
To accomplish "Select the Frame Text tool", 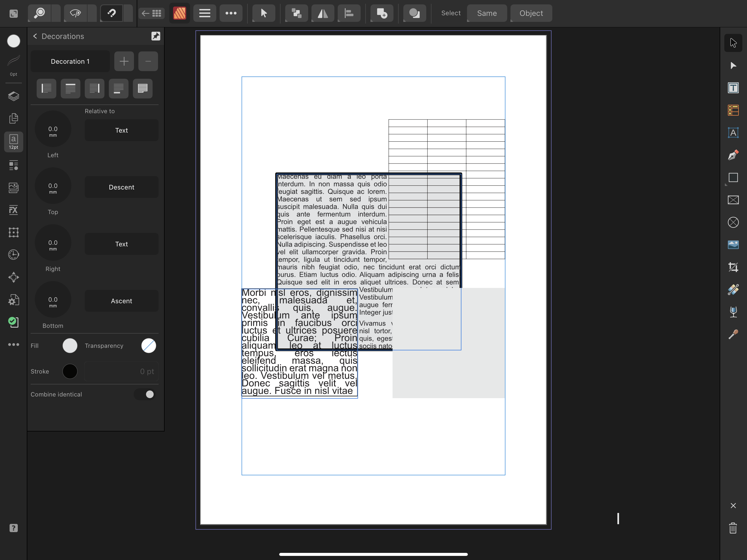I will (x=733, y=88).
